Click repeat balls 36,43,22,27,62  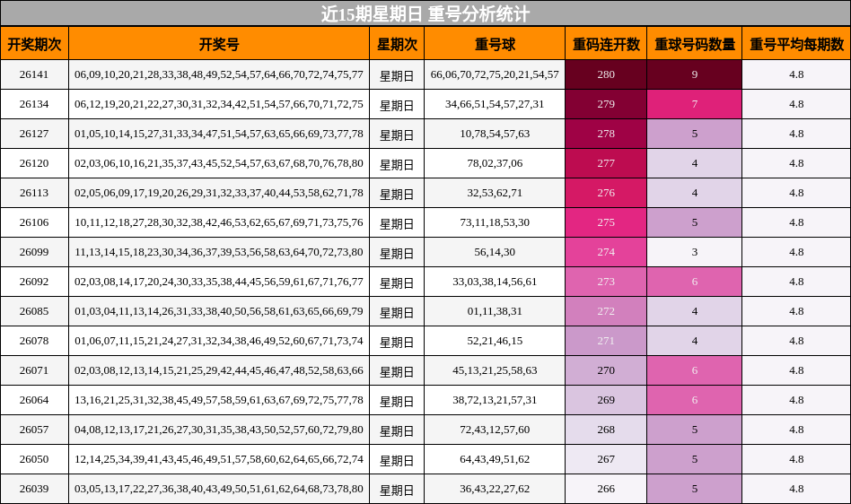coord(495,489)
